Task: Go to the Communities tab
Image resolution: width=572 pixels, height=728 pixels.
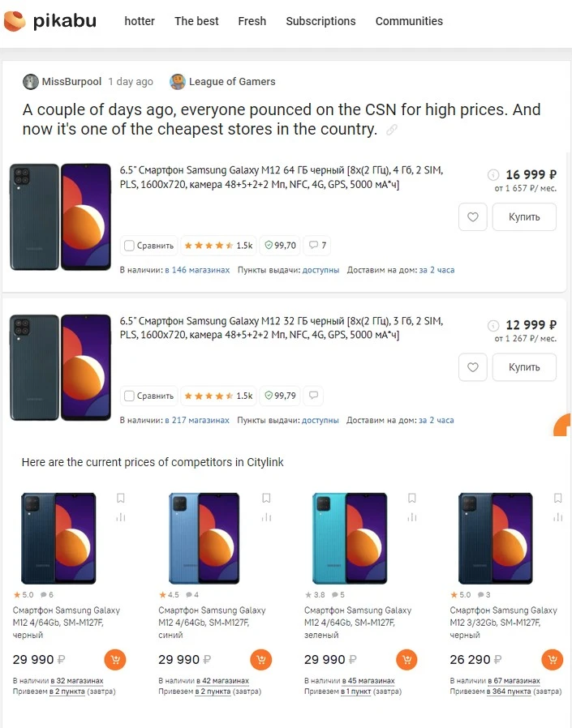Action: [x=409, y=21]
